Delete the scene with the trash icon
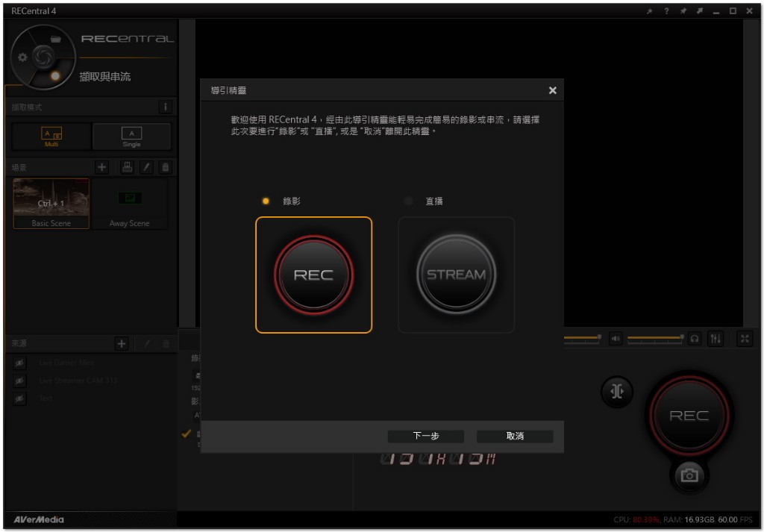This screenshot has width=764, height=532. [x=165, y=167]
